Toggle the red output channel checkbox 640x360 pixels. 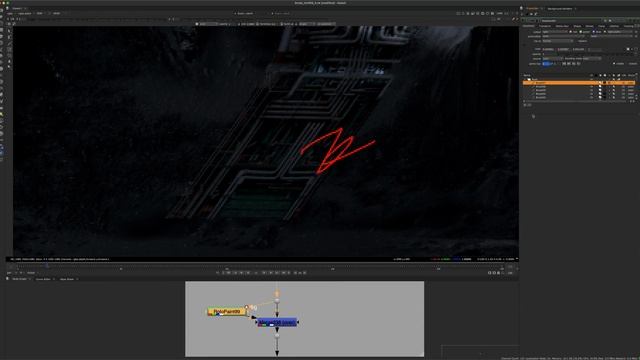(571, 32)
